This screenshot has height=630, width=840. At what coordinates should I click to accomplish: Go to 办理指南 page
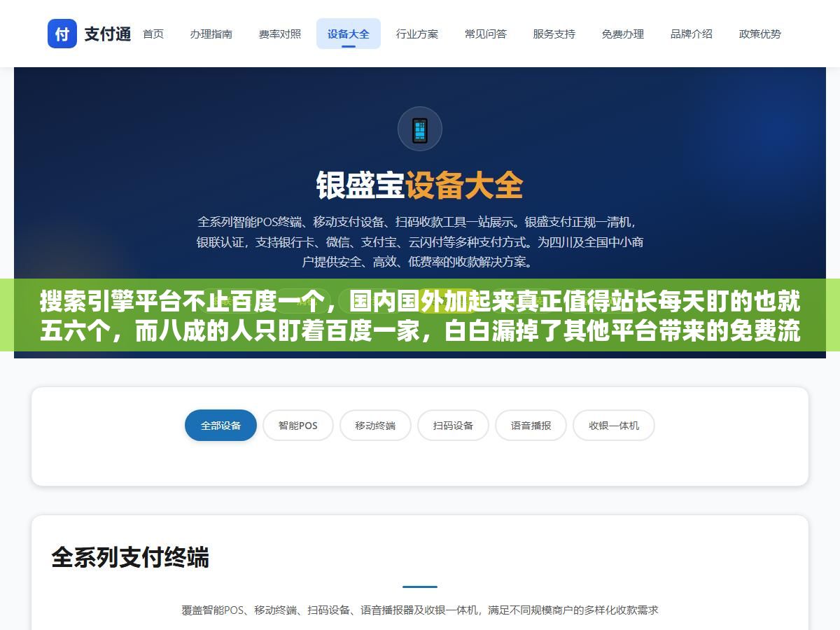click(x=211, y=34)
